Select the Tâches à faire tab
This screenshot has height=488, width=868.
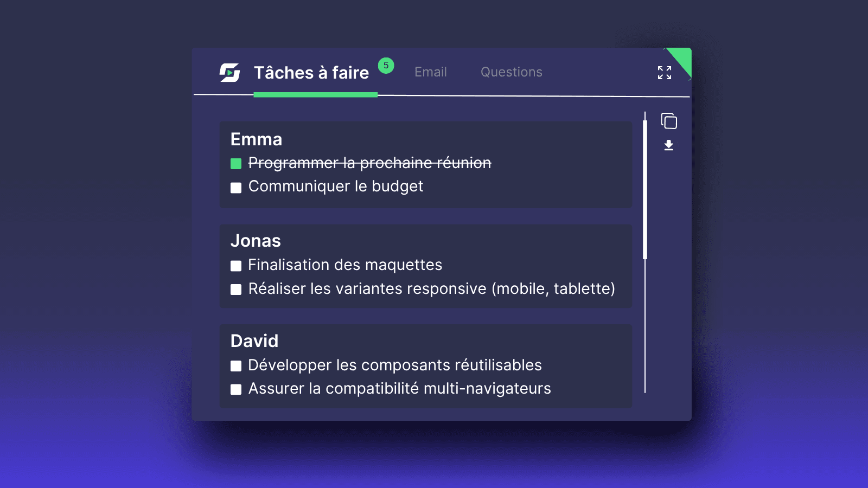pos(311,72)
